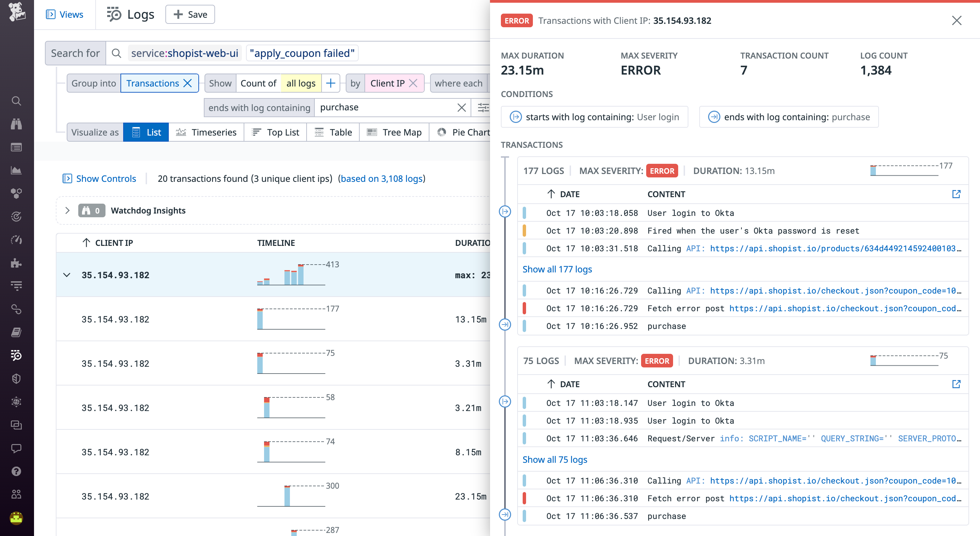
Task: Open the transaction filter settings icon beside purchase field
Action: pos(484,108)
